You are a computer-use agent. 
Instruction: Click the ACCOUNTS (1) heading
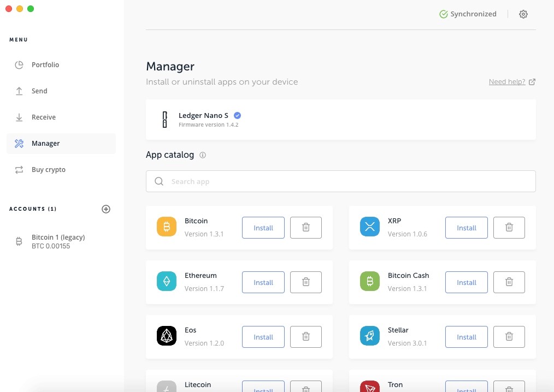[33, 209]
